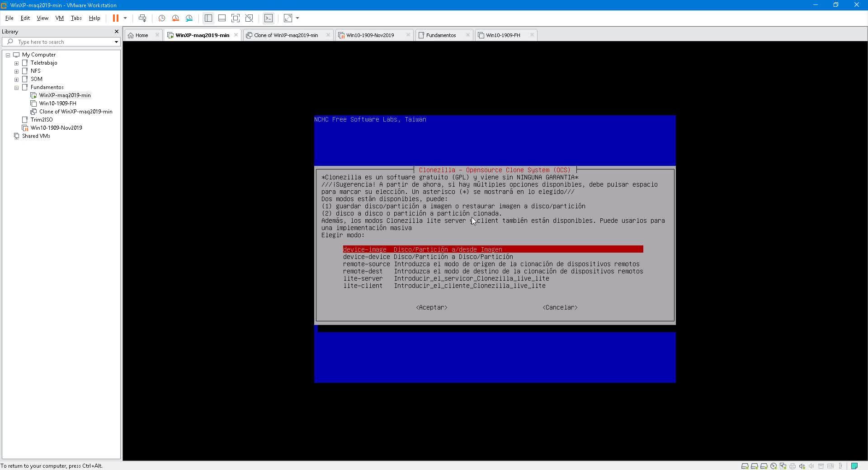Revert the VM to its previous snapshot
Screen dimensions: 868x470
175,18
